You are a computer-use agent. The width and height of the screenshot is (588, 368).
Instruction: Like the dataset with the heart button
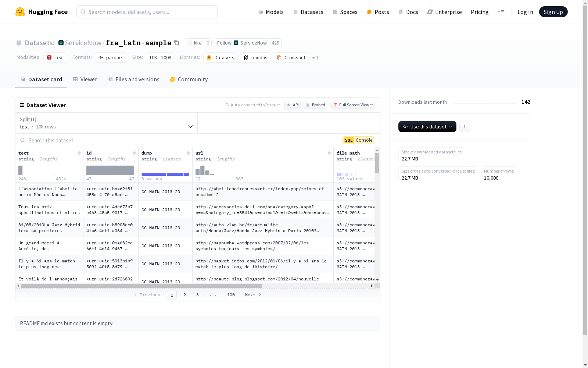[x=194, y=43]
